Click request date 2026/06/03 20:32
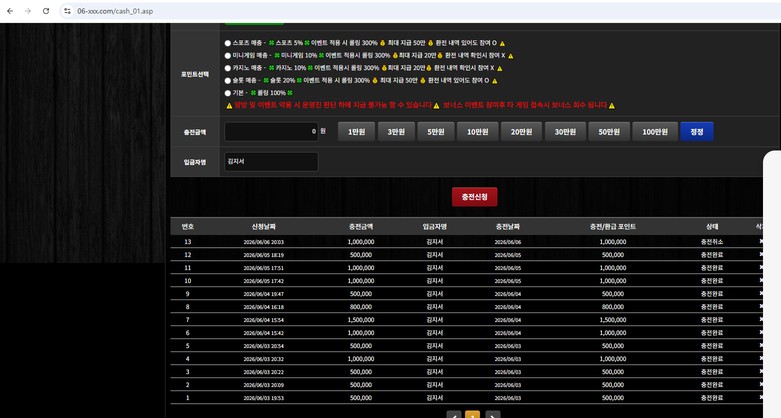The height and width of the screenshot is (418, 781). click(263, 359)
